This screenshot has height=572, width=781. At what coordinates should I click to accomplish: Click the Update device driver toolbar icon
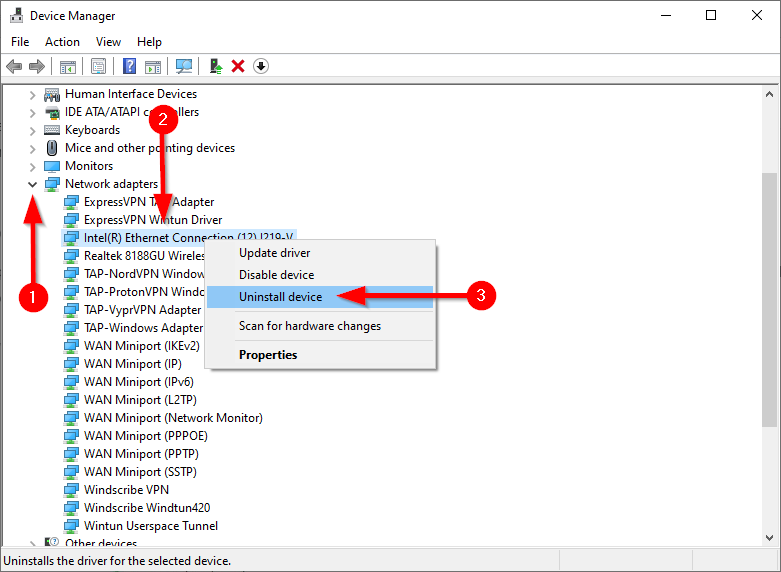pos(215,66)
